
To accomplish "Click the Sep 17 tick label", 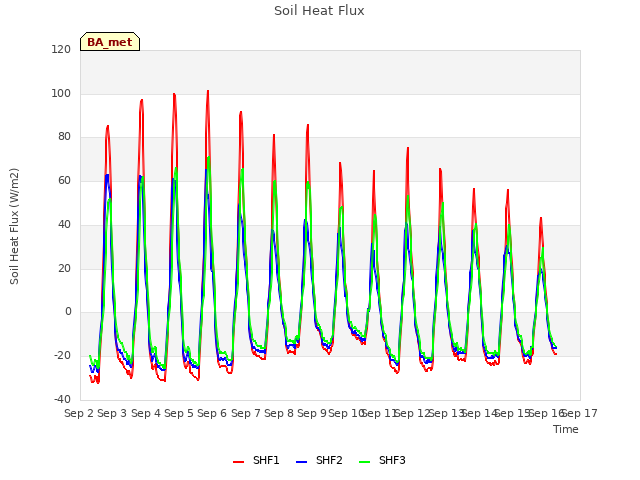I will 580,413.
